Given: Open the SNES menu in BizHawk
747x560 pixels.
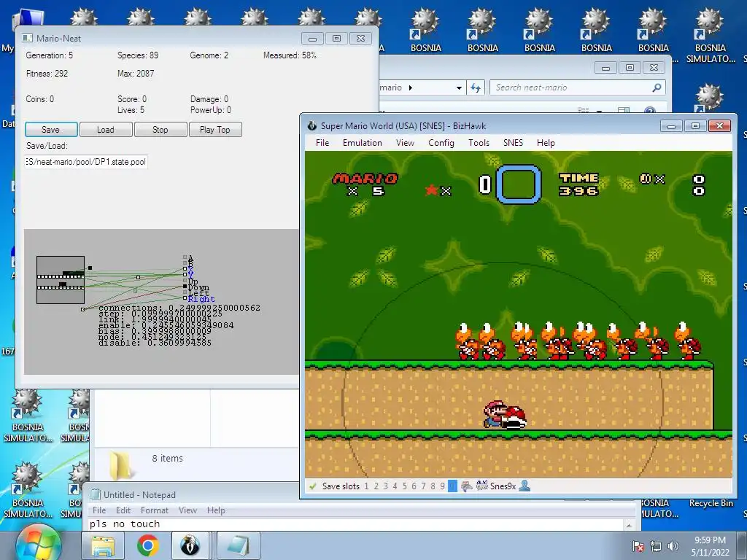Looking at the screenshot, I should [513, 143].
